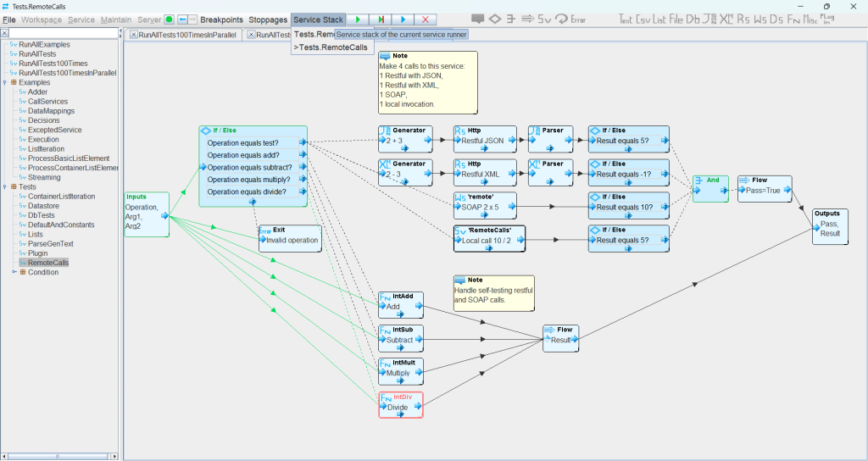Open the List component palette
Screen dimensions: 868x461
pyautogui.click(x=659, y=19)
